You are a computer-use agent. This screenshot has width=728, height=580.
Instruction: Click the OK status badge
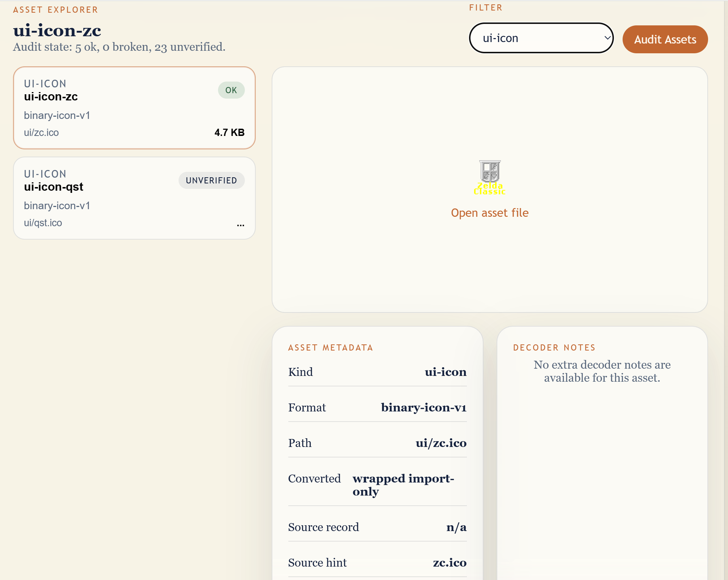pos(231,90)
